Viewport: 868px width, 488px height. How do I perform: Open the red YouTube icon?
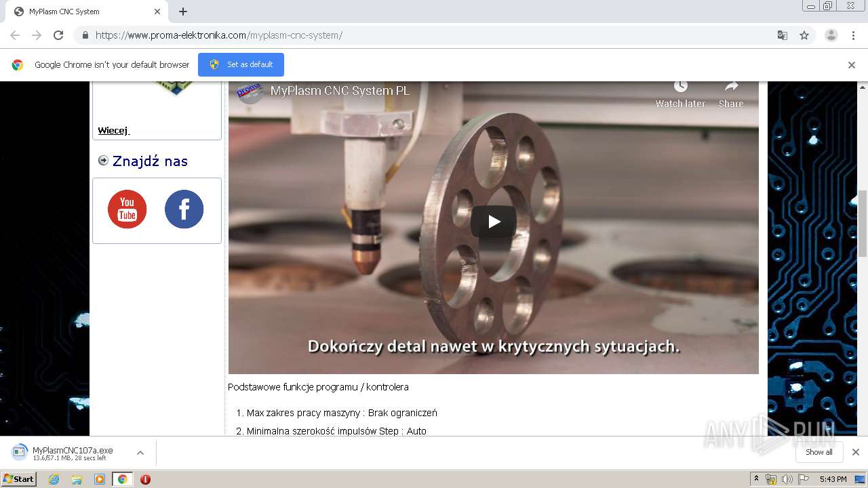click(x=127, y=209)
